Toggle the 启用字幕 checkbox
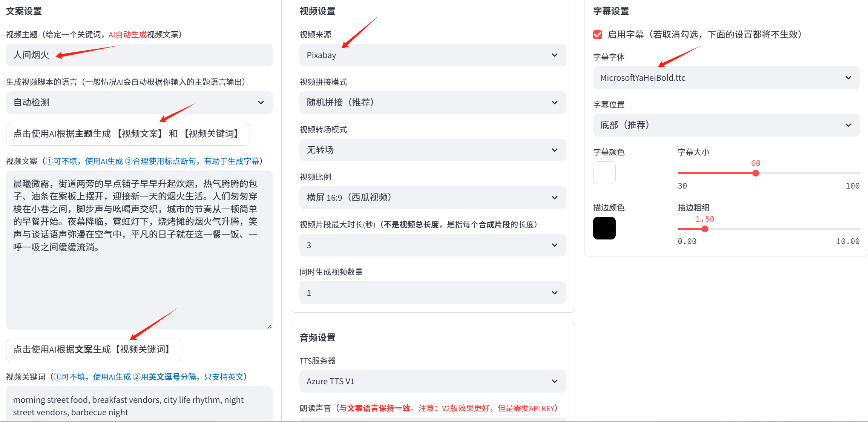Image resolution: width=868 pixels, height=422 pixels. click(598, 35)
